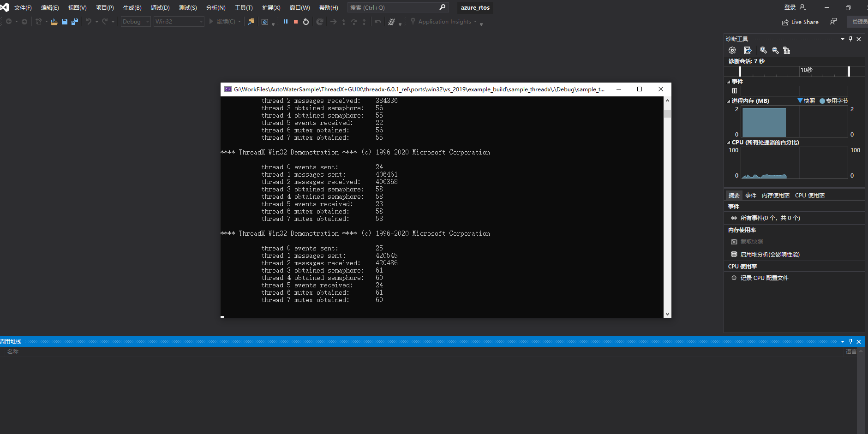Image resolution: width=868 pixels, height=434 pixels.
Task: Collapse the Events (事件) section triangle
Action: click(x=729, y=82)
